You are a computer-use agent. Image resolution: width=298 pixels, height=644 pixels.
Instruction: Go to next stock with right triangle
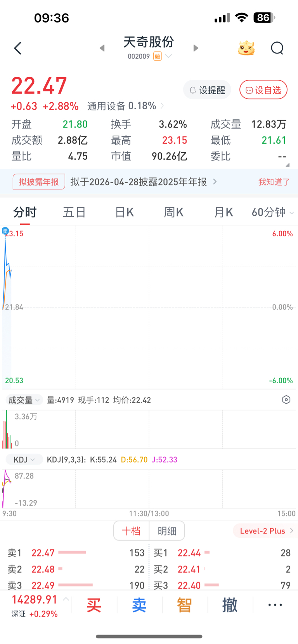coord(196,48)
